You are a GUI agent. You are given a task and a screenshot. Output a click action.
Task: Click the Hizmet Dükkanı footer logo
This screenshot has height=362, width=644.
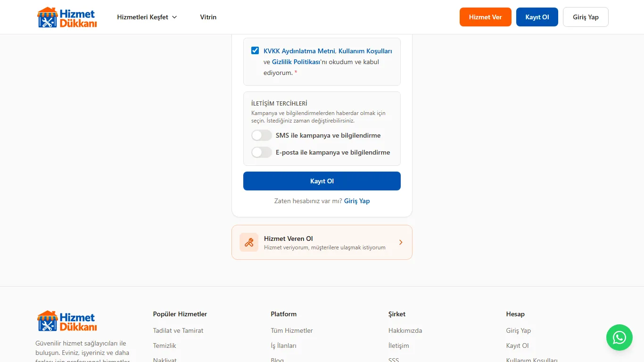[67, 321]
